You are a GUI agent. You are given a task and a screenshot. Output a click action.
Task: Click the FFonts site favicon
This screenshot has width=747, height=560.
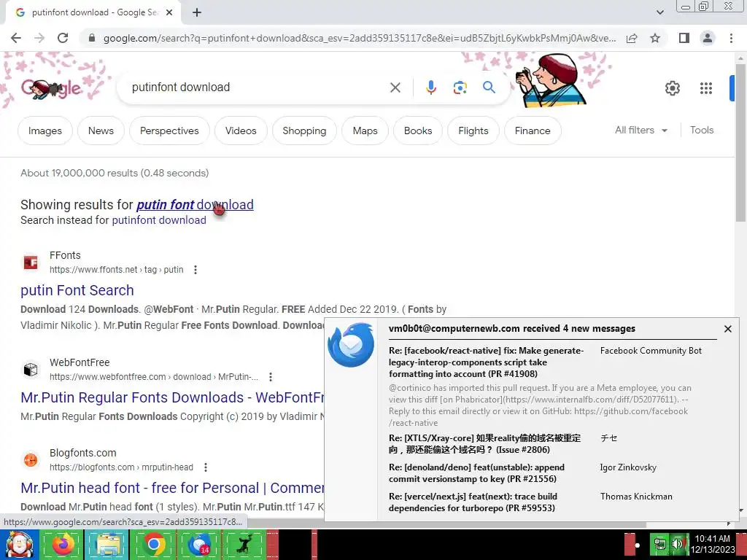(31, 262)
